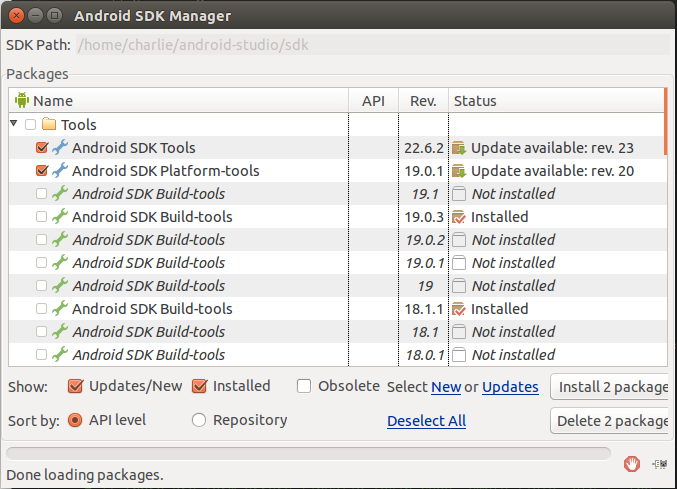Toggle the Obsolete checkbox
677x489 pixels.
pyautogui.click(x=304, y=386)
